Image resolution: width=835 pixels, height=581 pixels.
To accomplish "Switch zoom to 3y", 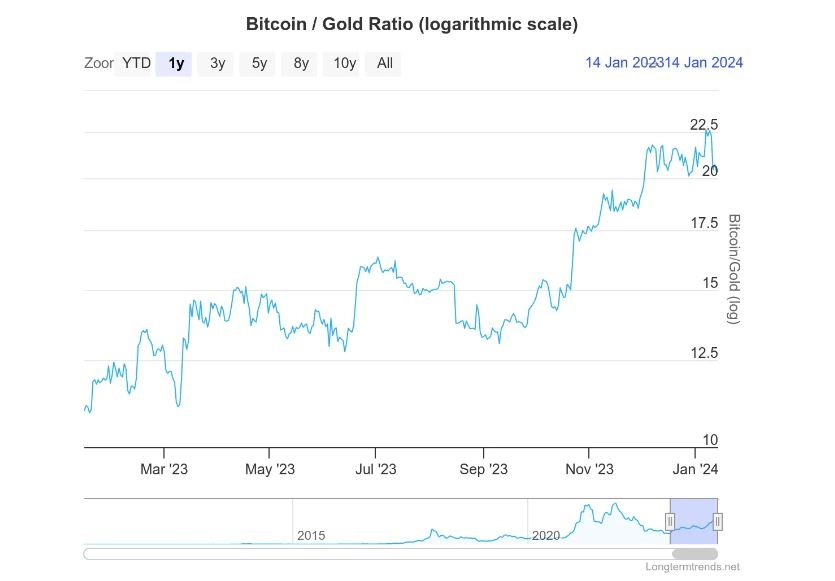I will (217, 63).
